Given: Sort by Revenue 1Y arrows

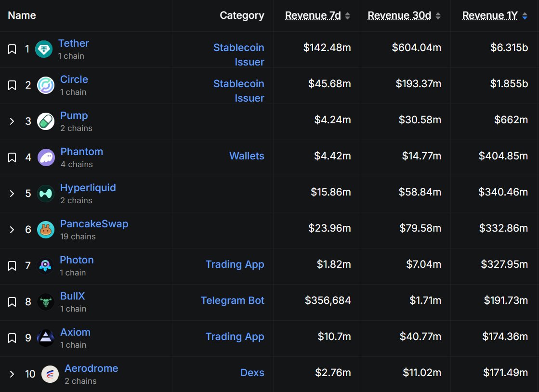Looking at the screenshot, I should pyautogui.click(x=525, y=16).
